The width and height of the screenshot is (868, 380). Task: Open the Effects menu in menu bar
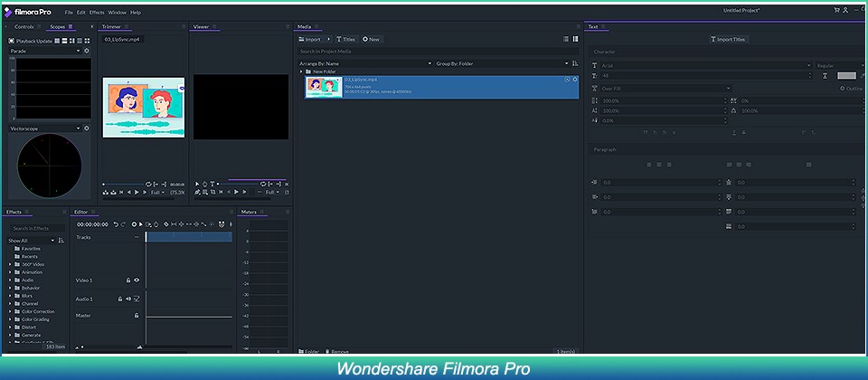[97, 12]
